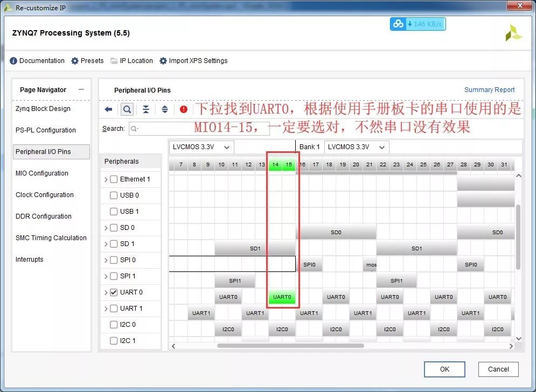The width and height of the screenshot is (536, 392).
Task: Select the green UART0 block on MIO 14-15
Action: 282,297
